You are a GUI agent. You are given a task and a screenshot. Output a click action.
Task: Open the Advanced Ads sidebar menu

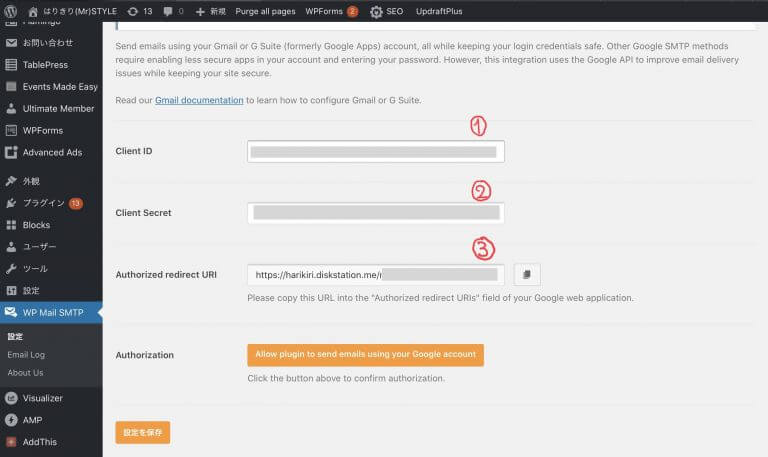tap(51, 152)
